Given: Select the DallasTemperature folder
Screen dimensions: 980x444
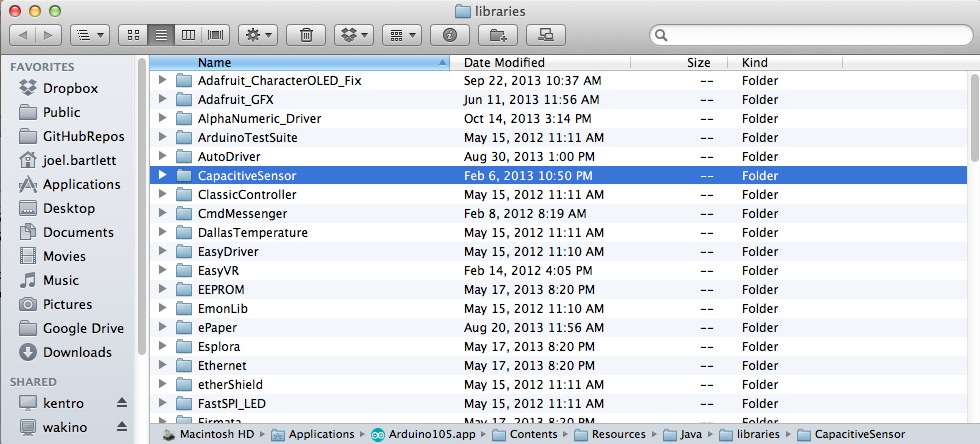Looking at the screenshot, I should click(x=560, y=233).
